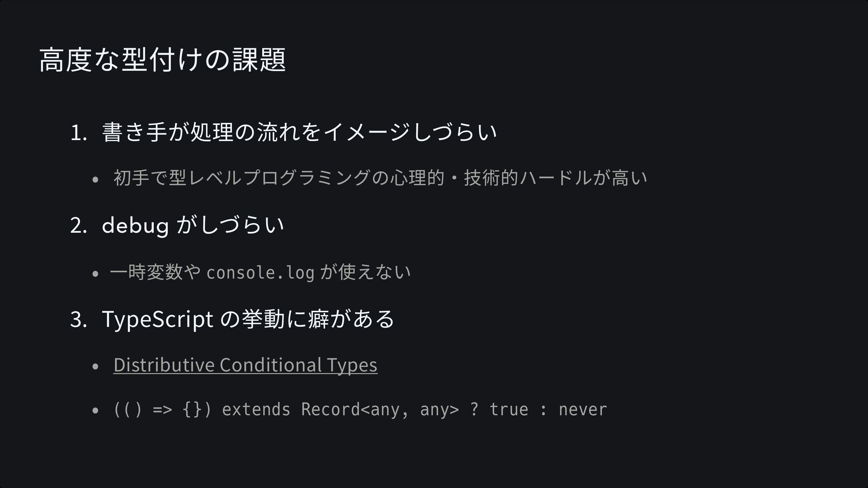Click the text がしづらい after debug

point(230,225)
